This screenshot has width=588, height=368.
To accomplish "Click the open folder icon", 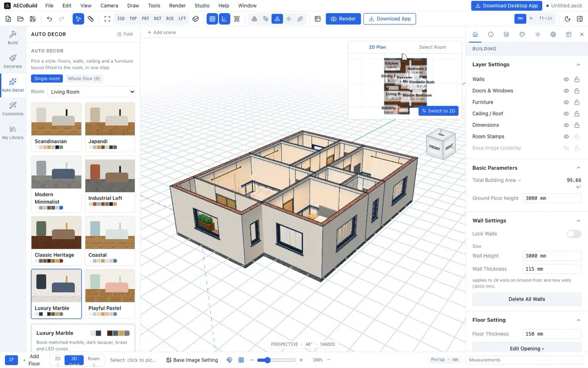I will [x=21, y=19].
